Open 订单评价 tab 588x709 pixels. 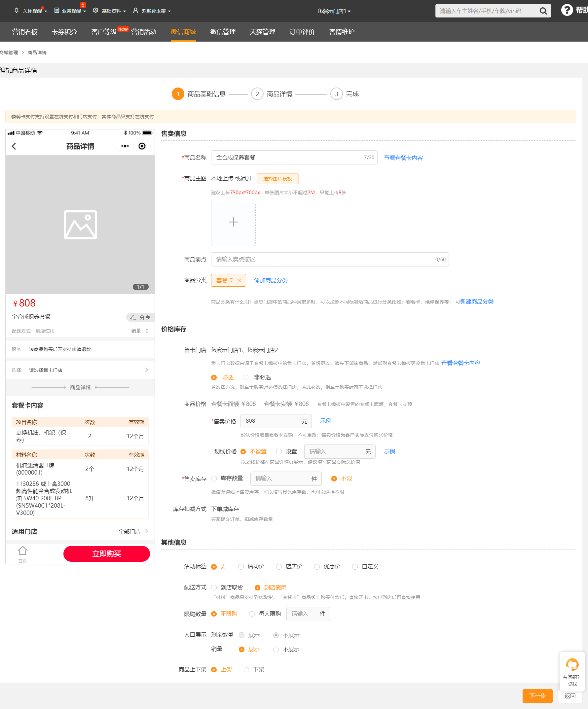click(x=302, y=32)
